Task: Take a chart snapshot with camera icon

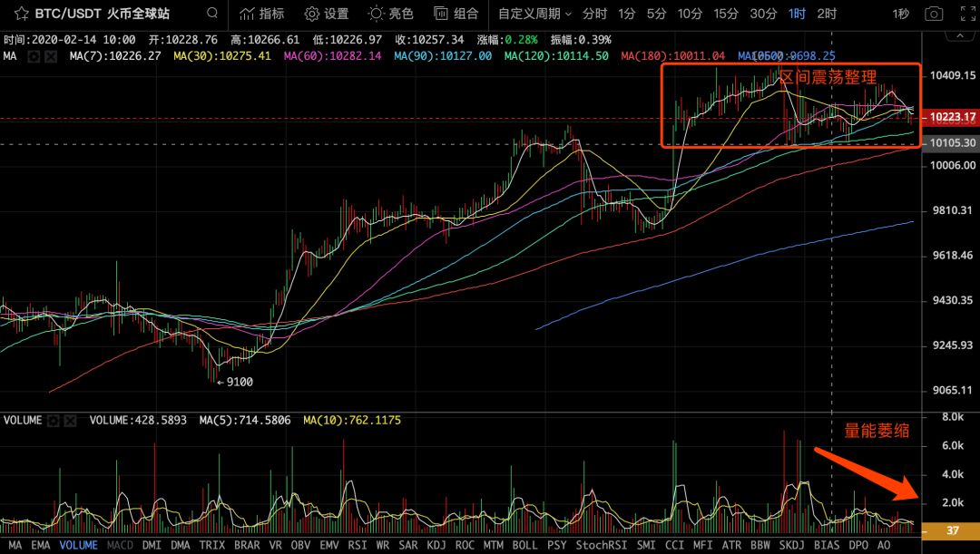Action: [934, 13]
